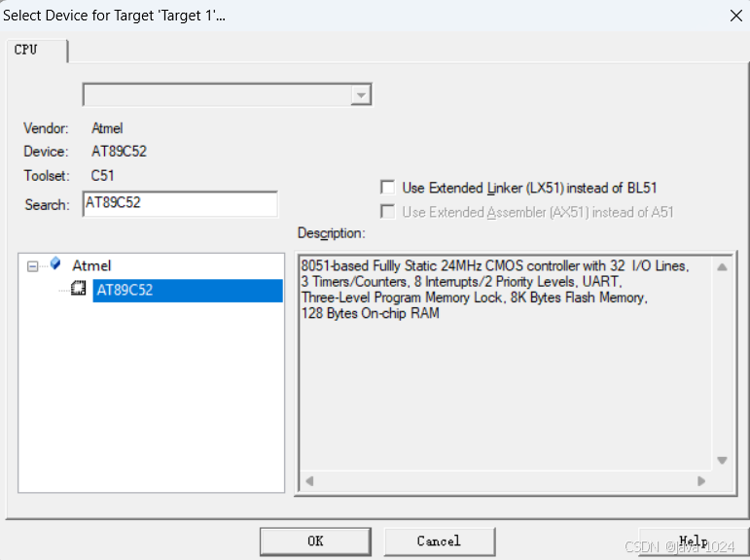Click the 8051-based description text

(495, 290)
